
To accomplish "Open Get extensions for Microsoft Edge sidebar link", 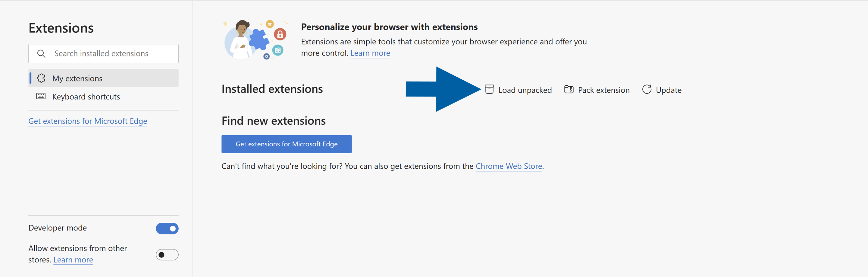I will pos(88,121).
